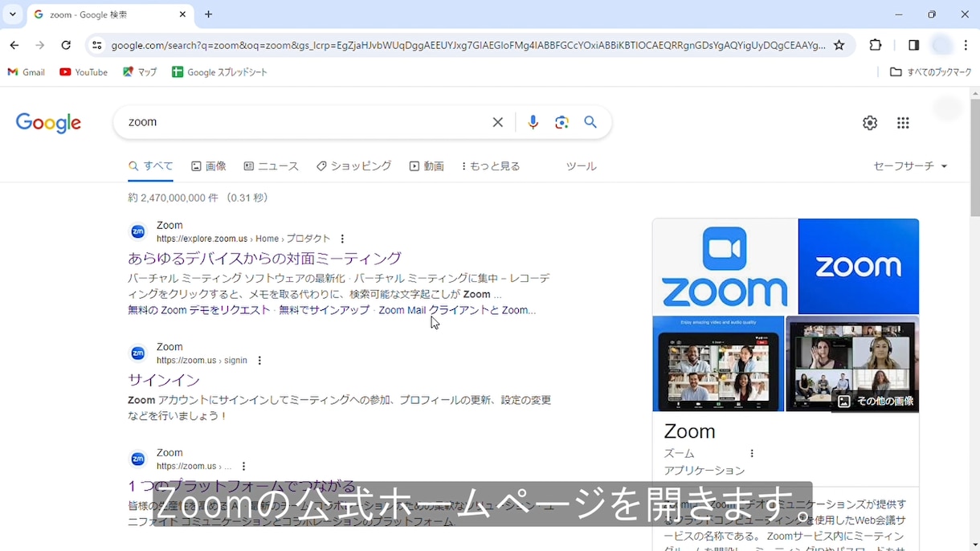The width and height of the screenshot is (980, 551).
Task: Open YouTube bookmark
Action: point(84,72)
